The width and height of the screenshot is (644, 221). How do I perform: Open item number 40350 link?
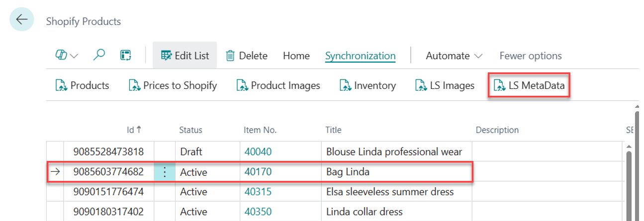258,212
